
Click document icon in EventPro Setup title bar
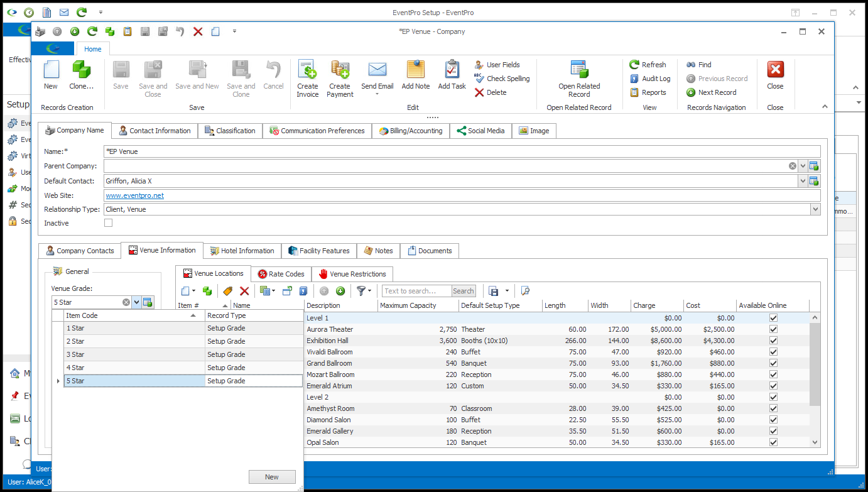pyautogui.click(x=46, y=12)
